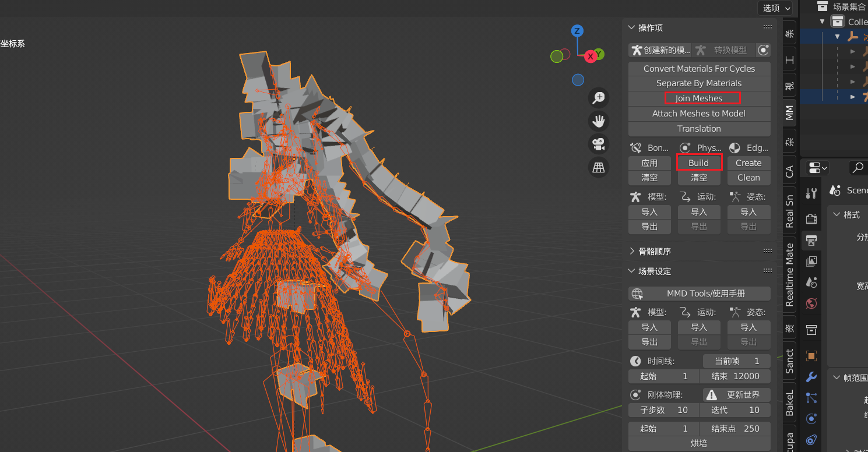Click 创建新的模... button
868x452 pixels.
pos(661,50)
